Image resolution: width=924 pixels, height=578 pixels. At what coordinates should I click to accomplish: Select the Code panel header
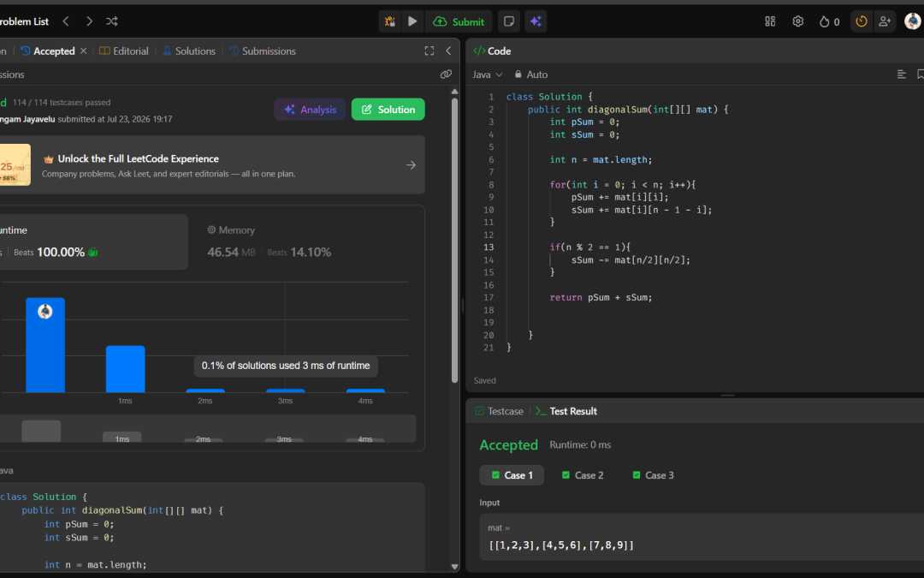click(x=493, y=51)
